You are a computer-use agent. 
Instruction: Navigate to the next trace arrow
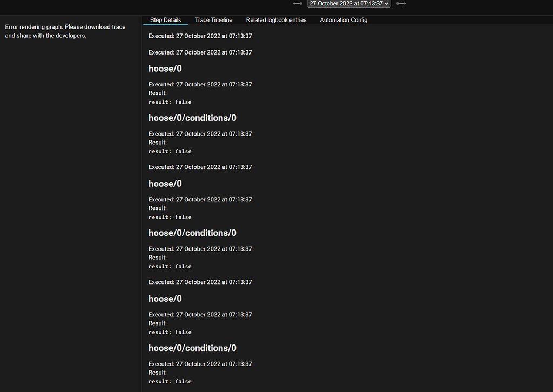click(401, 4)
